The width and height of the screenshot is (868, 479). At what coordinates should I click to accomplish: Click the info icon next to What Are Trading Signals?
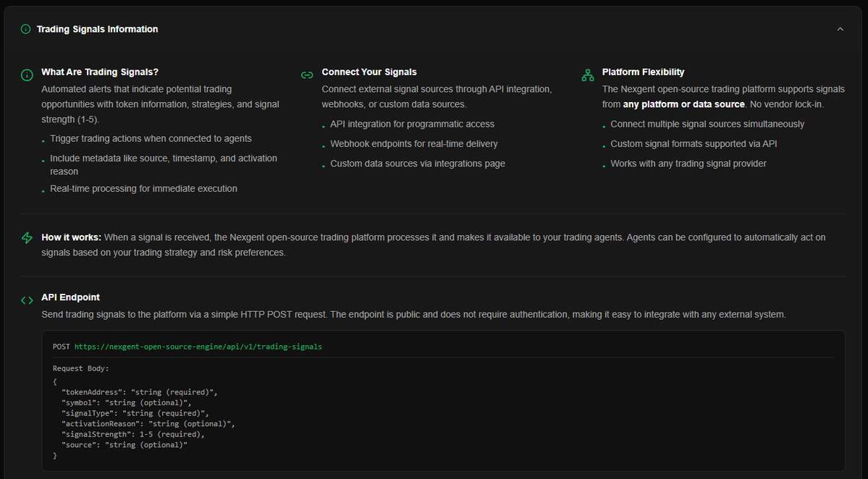[x=27, y=75]
